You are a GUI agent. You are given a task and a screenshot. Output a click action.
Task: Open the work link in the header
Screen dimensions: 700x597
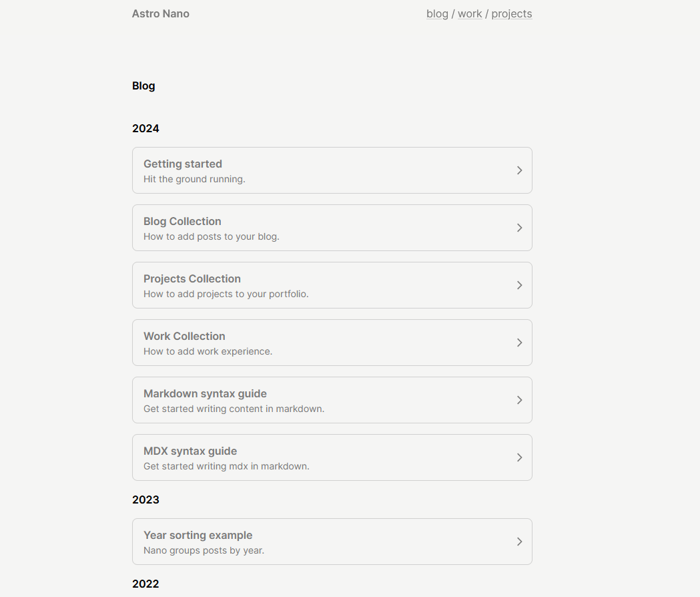(470, 14)
